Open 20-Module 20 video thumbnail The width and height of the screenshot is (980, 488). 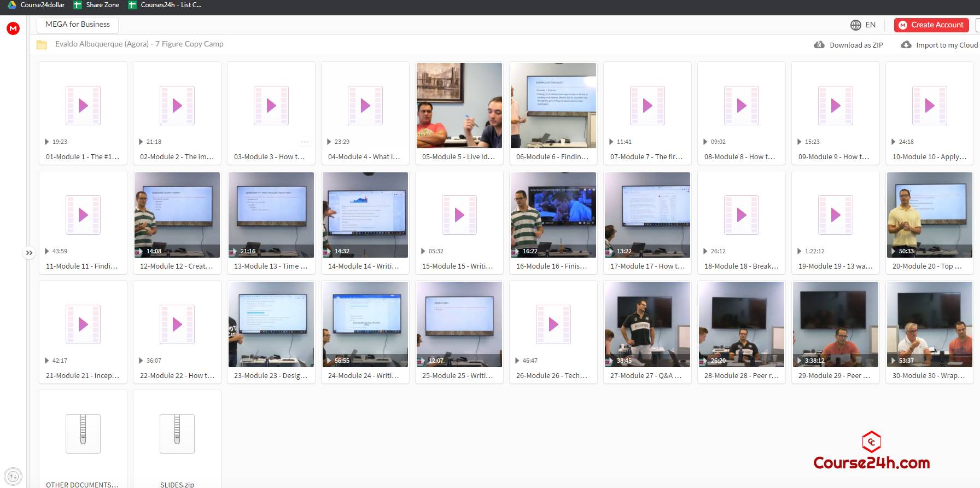pos(930,215)
